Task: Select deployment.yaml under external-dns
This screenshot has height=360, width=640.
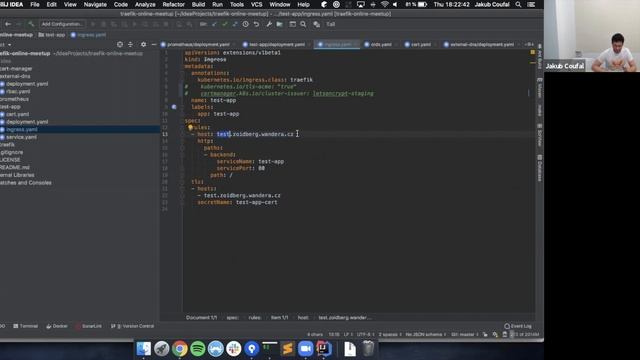Action: point(27,84)
